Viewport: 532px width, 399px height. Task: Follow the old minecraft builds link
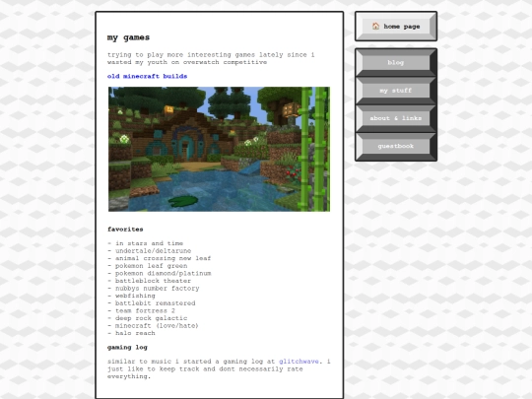click(147, 76)
